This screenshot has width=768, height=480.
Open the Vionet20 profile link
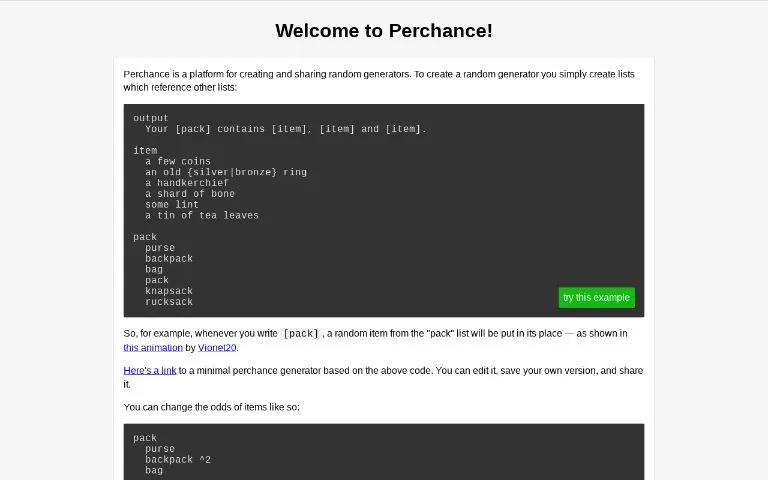pos(217,347)
